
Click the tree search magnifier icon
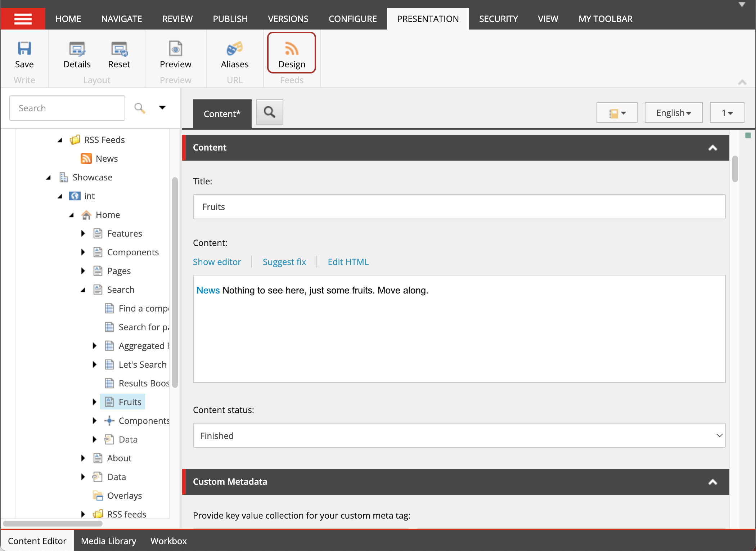click(140, 108)
